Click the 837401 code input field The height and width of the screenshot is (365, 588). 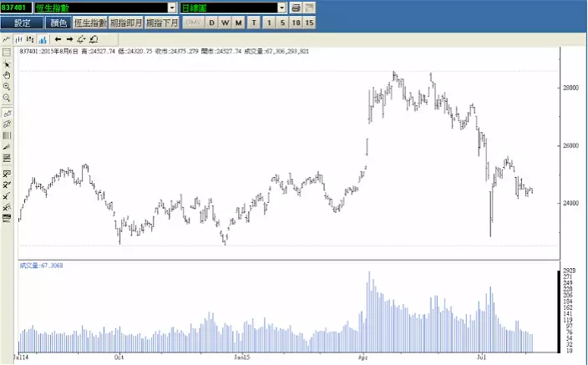pos(16,8)
